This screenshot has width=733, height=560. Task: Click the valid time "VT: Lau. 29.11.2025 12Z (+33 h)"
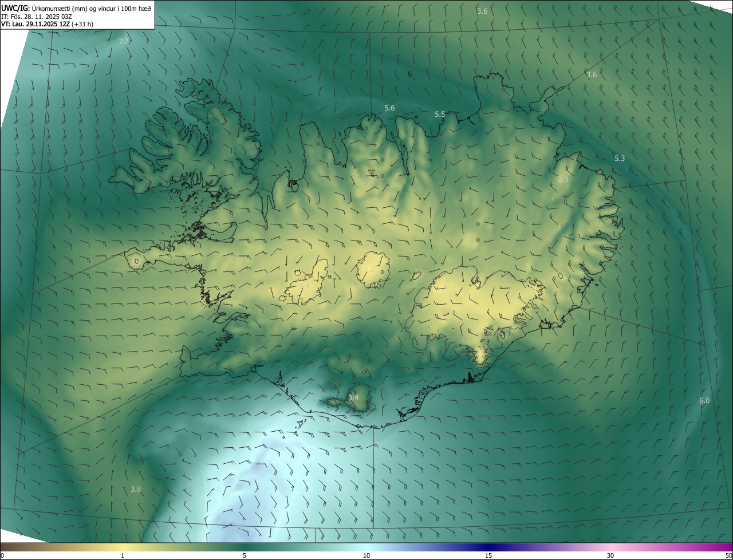(x=48, y=24)
